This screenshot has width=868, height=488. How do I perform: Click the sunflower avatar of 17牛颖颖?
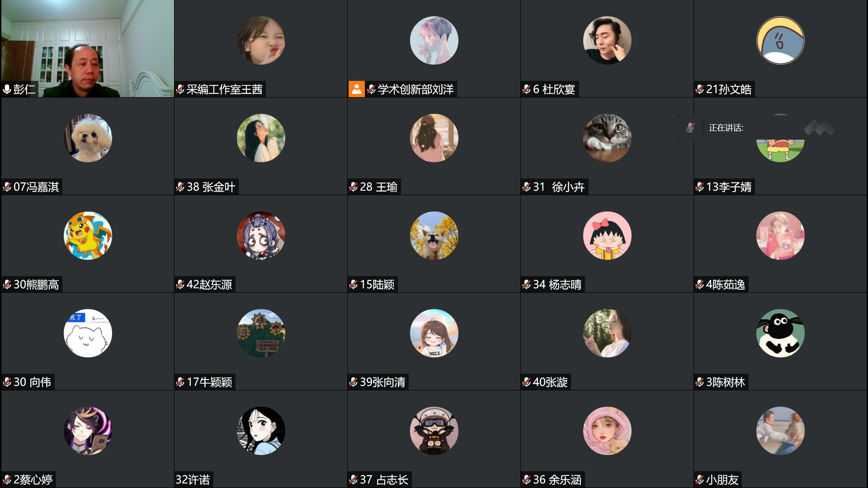coord(261,333)
